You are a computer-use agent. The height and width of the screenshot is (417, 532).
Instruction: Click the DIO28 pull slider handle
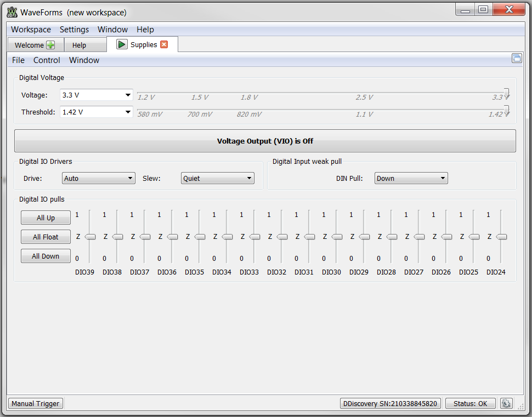(x=392, y=237)
